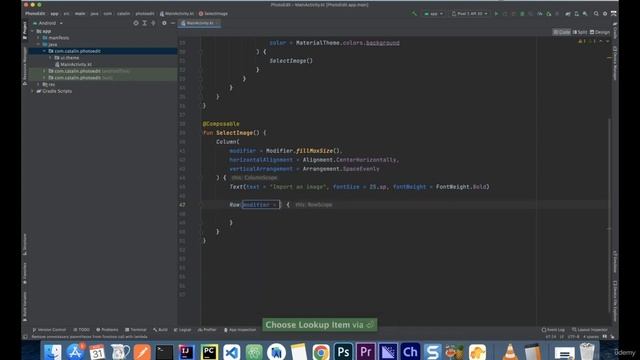Open the Logcat tool tab

[182, 330]
